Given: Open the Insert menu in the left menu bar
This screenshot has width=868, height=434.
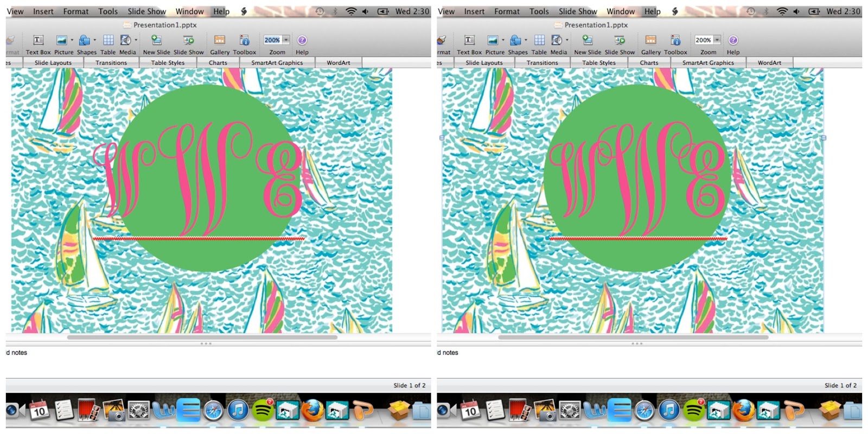Looking at the screenshot, I should (43, 11).
